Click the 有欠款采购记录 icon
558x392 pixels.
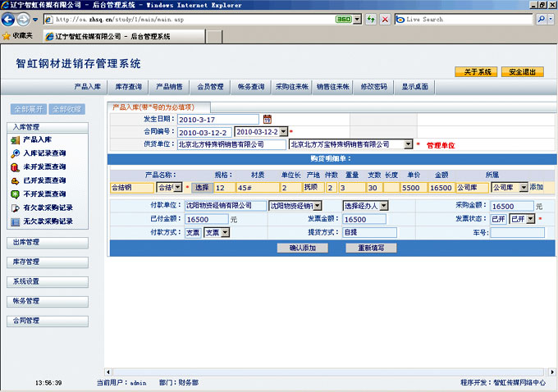coord(16,207)
